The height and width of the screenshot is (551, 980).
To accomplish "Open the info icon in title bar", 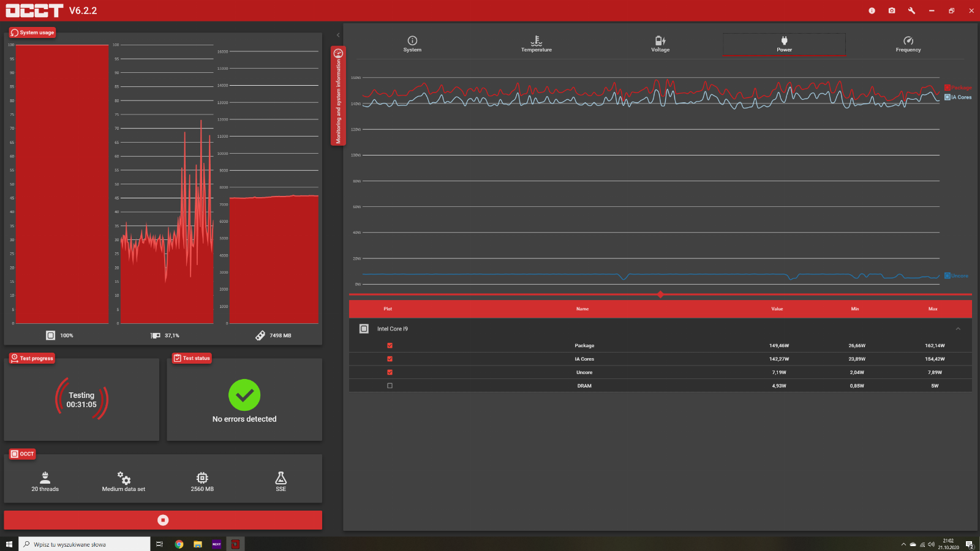I will point(872,10).
